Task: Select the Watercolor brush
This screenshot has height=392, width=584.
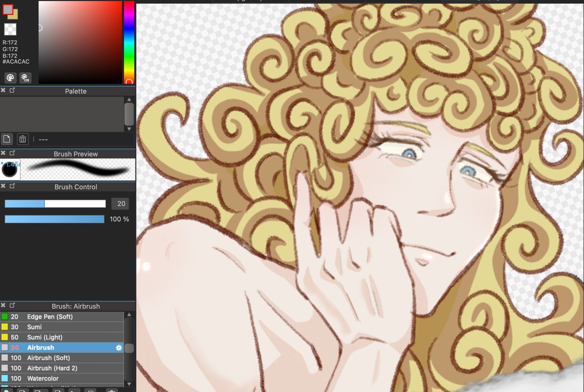Action: tap(62, 378)
